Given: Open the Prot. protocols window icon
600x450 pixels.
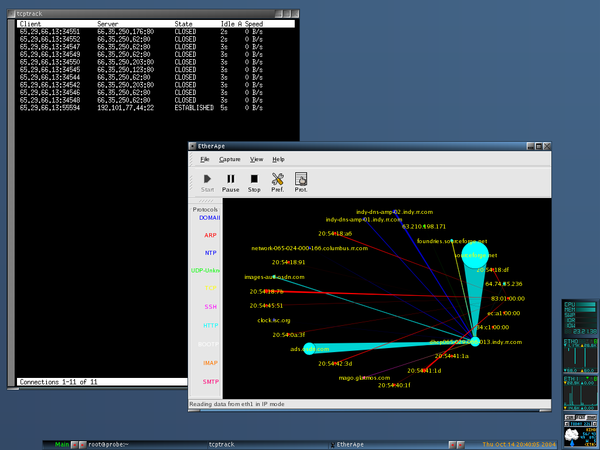Looking at the screenshot, I should pos(301,183).
